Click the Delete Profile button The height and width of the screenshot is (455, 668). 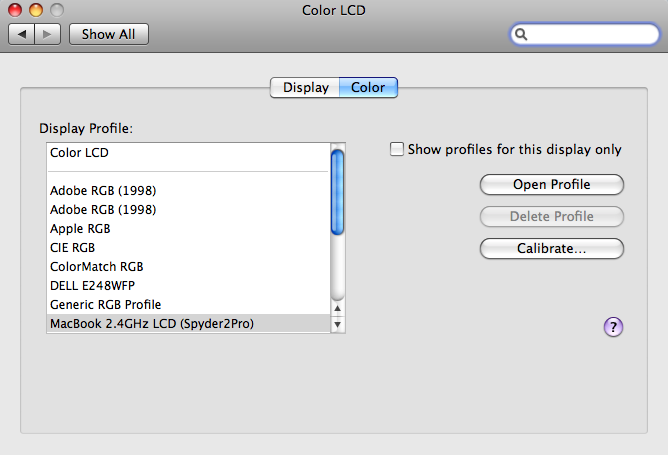click(552, 216)
